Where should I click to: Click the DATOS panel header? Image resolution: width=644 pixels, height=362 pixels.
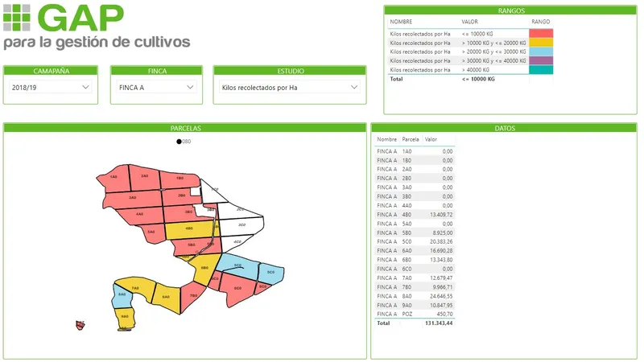click(505, 128)
